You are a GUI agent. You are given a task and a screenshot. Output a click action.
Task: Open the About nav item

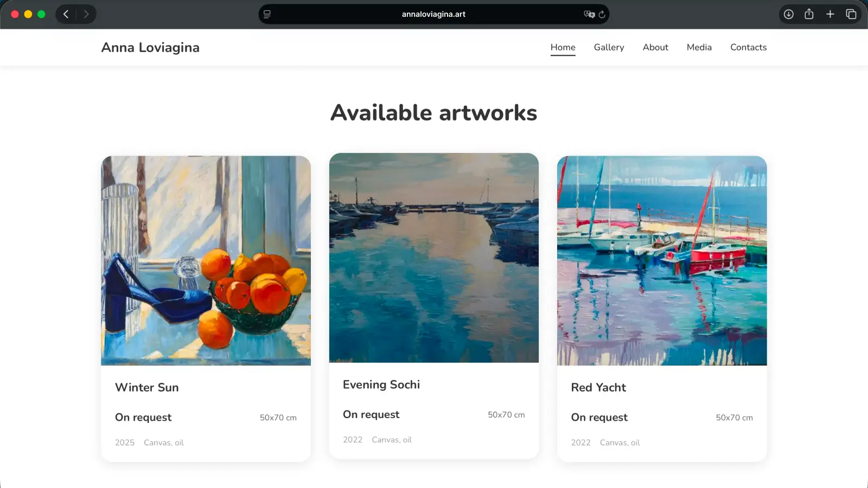pyautogui.click(x=655, y=48)
